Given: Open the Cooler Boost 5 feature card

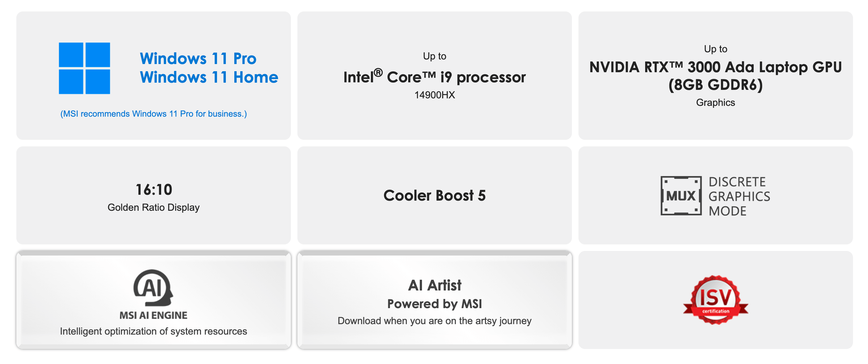Looking at the screenshot, I should (434, 195).
